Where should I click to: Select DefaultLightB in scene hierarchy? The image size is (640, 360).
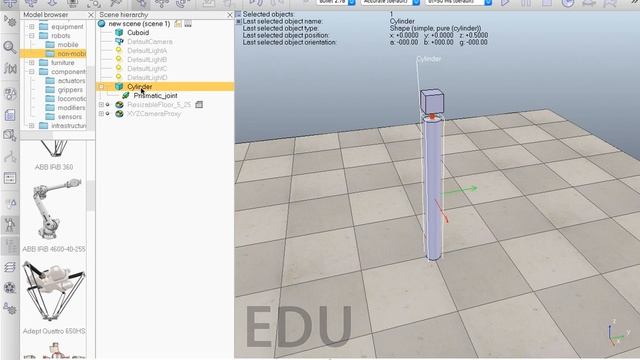[147, 60]
